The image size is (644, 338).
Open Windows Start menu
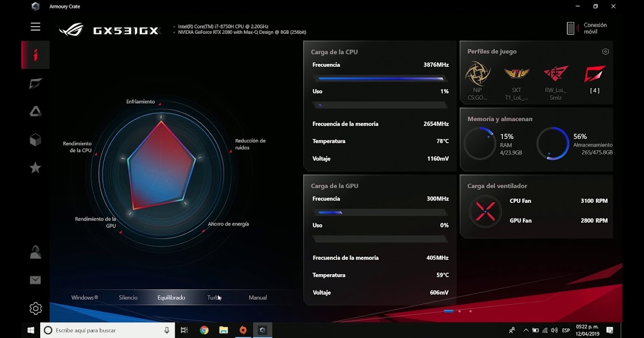[31, 330]
